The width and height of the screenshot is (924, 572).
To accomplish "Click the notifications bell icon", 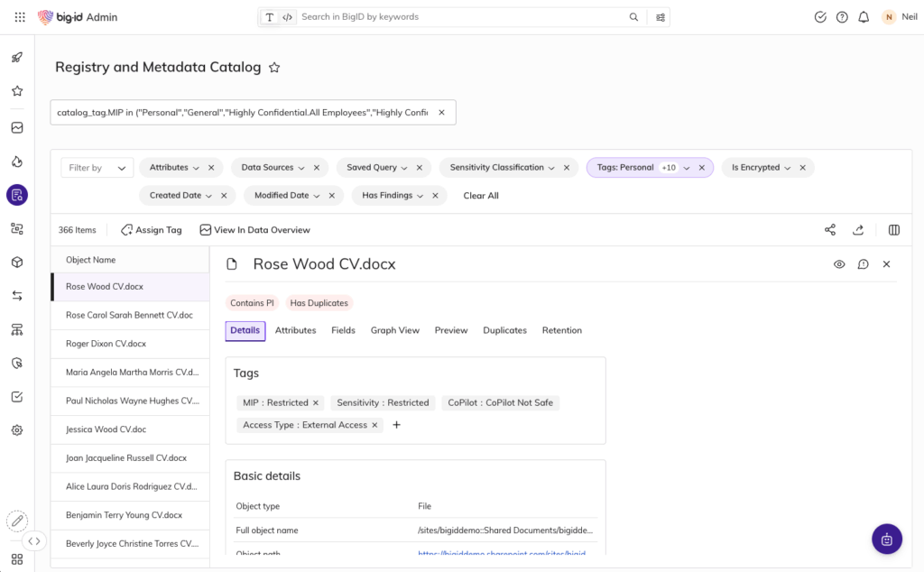I will coord(864,17).
